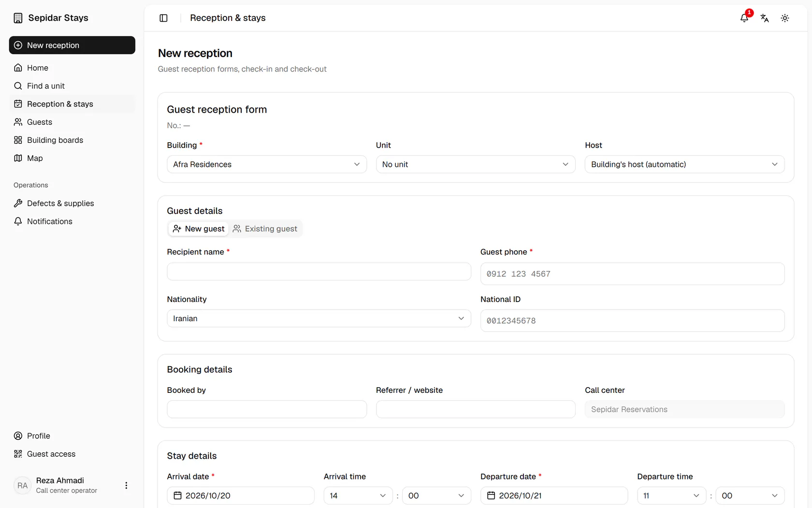
Task: Open the notifications bell with red badge
Action: [744, 18]
